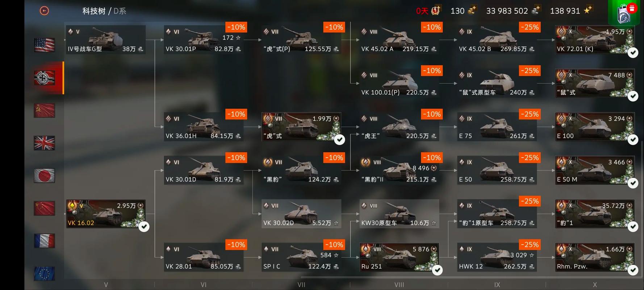
Task: Click the 科技树 breadcrumb title
Action: (x=94, y=11)
